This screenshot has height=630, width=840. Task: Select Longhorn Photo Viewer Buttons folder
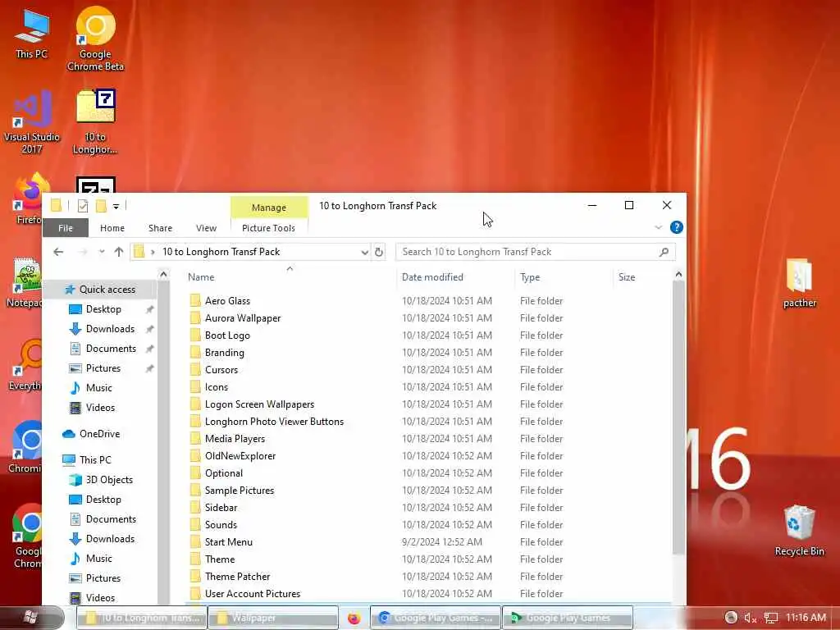(x=274, y=422)
